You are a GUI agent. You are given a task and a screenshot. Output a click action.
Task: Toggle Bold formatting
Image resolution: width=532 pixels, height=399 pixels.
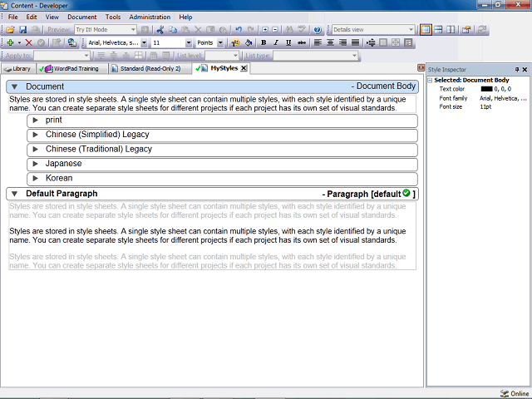pyautogui.click(x=264, y=42)
